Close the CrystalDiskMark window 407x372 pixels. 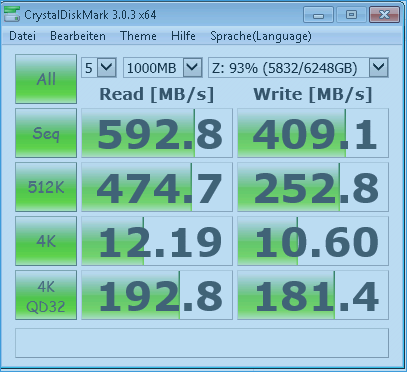[384, 15]
